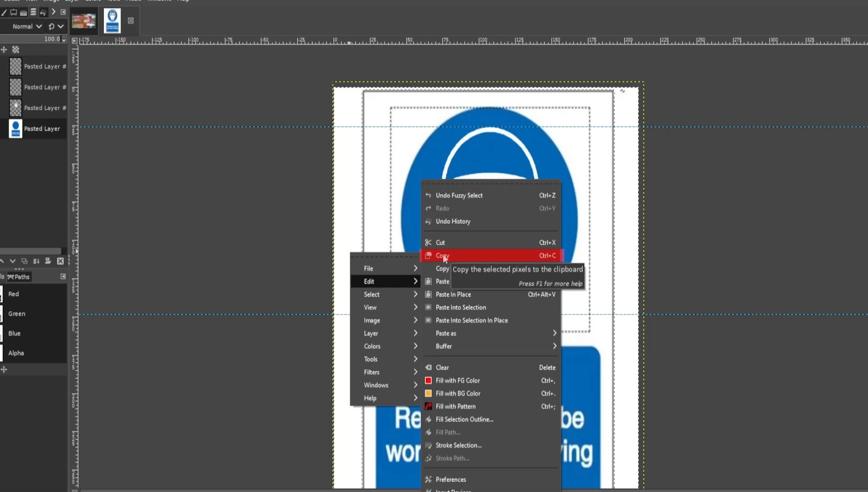Choose Undo Fuzzy Select from the menu

[491, 195]
